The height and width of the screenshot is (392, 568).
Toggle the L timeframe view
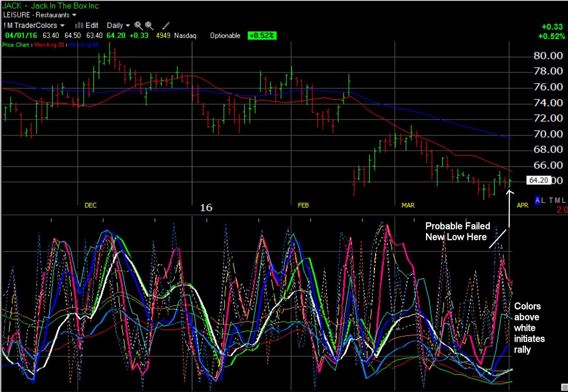pos(543,200)
